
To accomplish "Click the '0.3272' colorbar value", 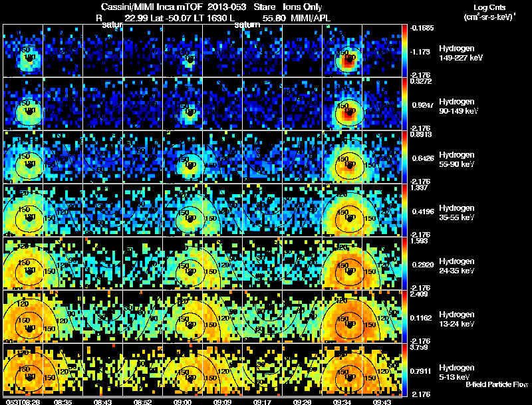I will (x=421, y=81).
